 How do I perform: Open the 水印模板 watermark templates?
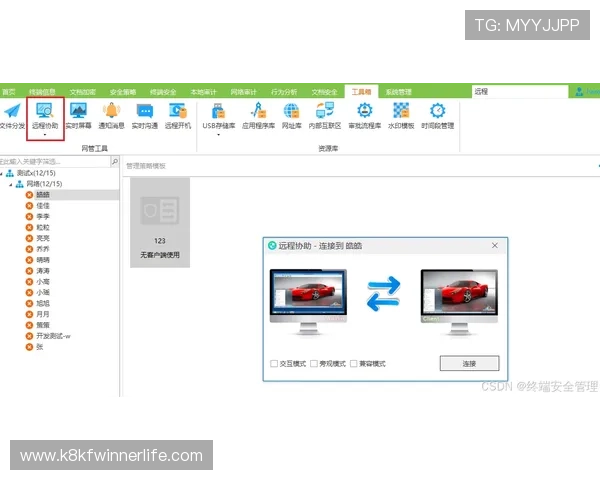click(401, 115)
